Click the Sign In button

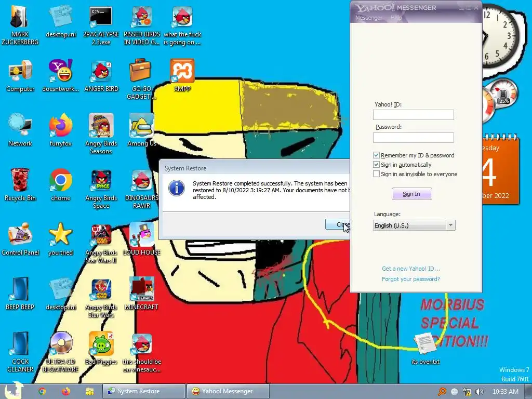pyautogui.click(x=411, y=194)
